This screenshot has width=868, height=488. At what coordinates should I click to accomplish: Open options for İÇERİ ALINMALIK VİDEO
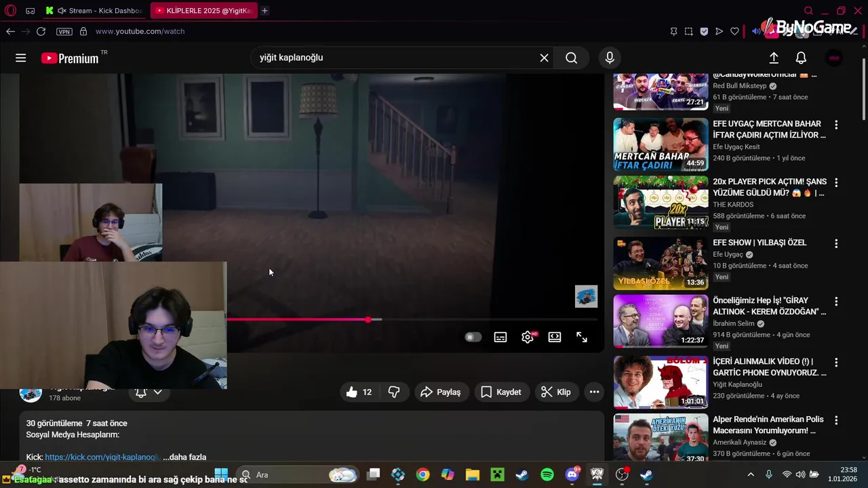(836, 362)
